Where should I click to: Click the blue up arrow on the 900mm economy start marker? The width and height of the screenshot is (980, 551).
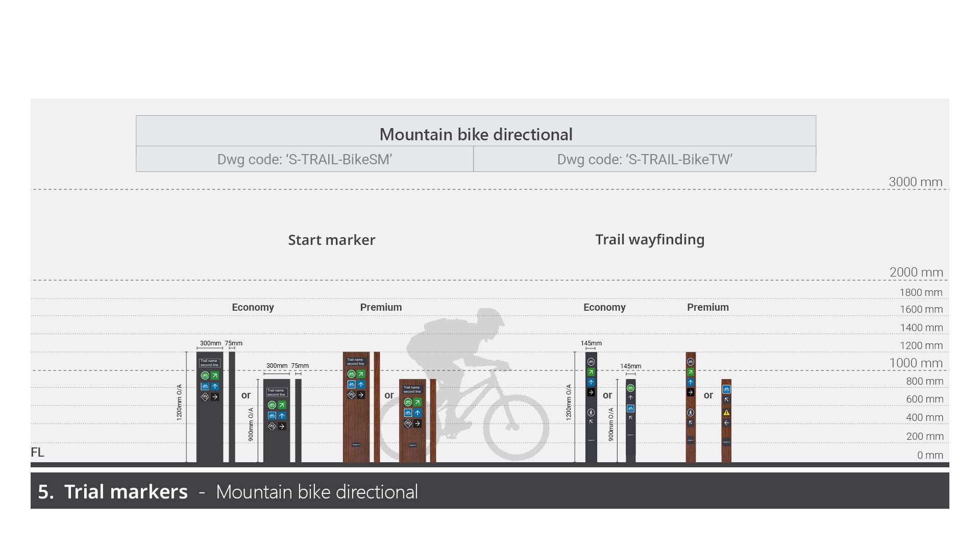point(282,416)
